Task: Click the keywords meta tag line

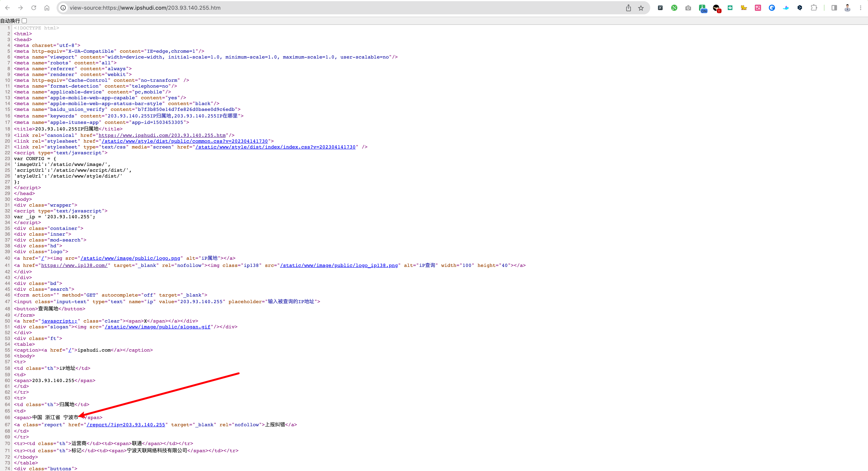Action: [129, 116]
